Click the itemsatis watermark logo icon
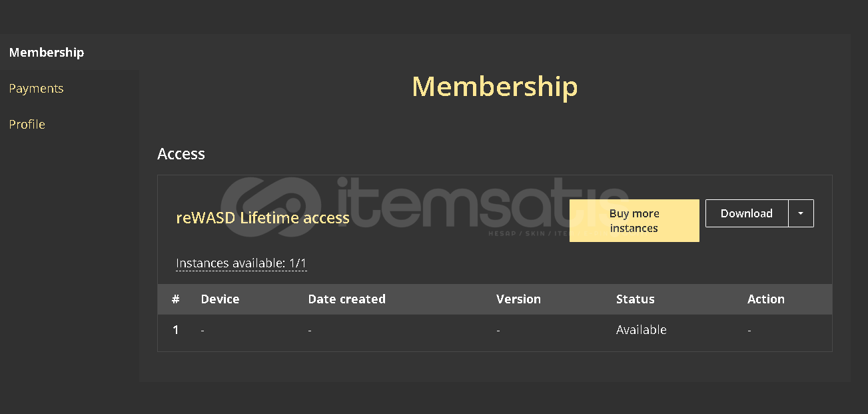Screen dimensions: 868x414 (269, 207)
